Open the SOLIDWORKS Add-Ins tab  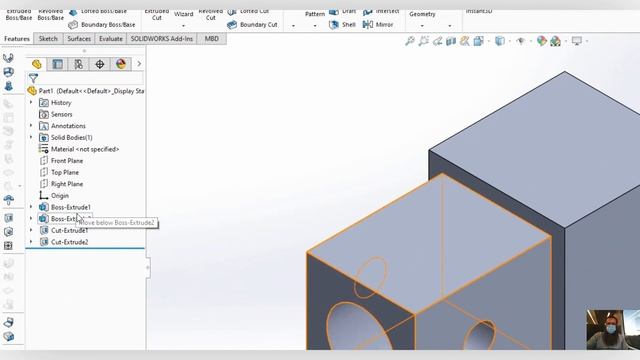(162, 39)
